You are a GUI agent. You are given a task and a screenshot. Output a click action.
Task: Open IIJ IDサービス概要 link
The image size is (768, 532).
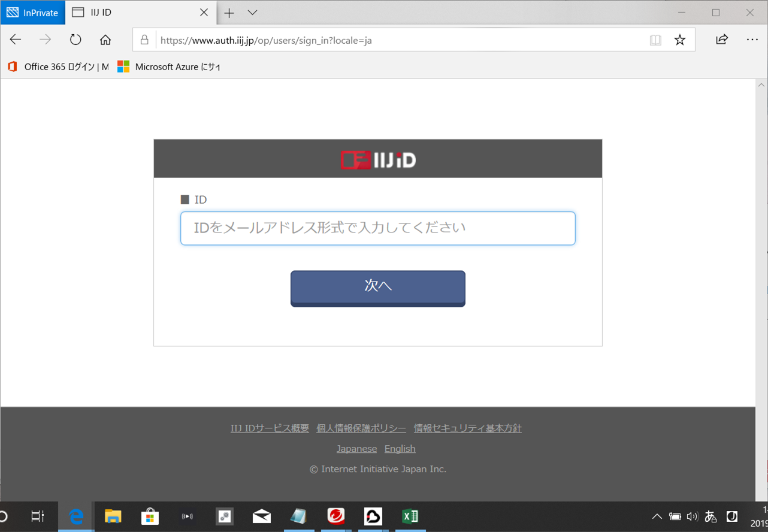270,428
